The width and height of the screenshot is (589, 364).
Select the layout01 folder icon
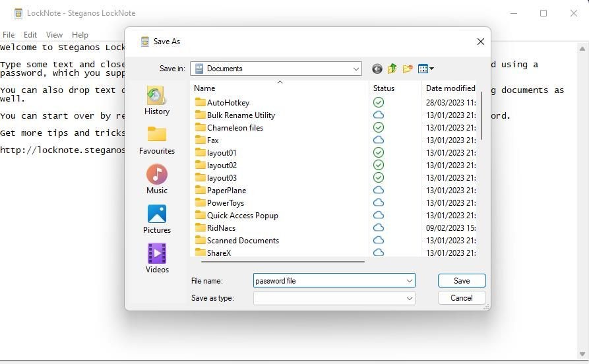(201, 152)
